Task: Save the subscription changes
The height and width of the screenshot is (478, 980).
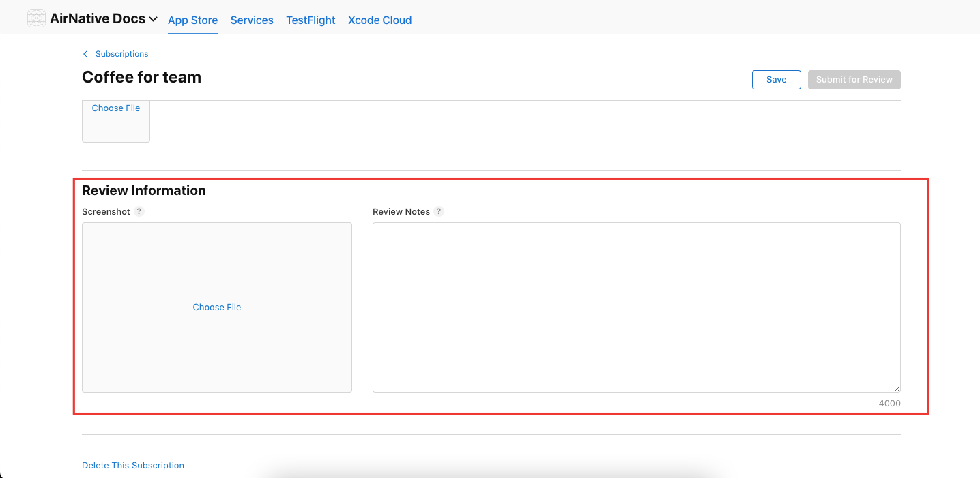Action: point(777,80)
